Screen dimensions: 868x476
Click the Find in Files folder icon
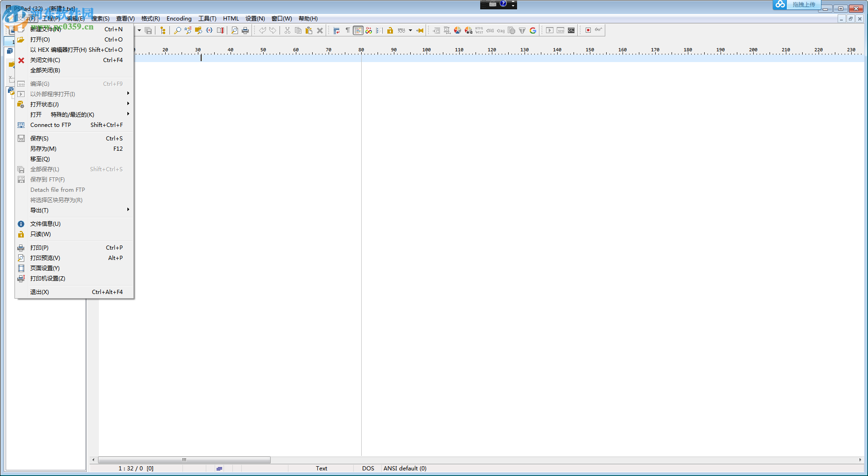click(199, 31)
